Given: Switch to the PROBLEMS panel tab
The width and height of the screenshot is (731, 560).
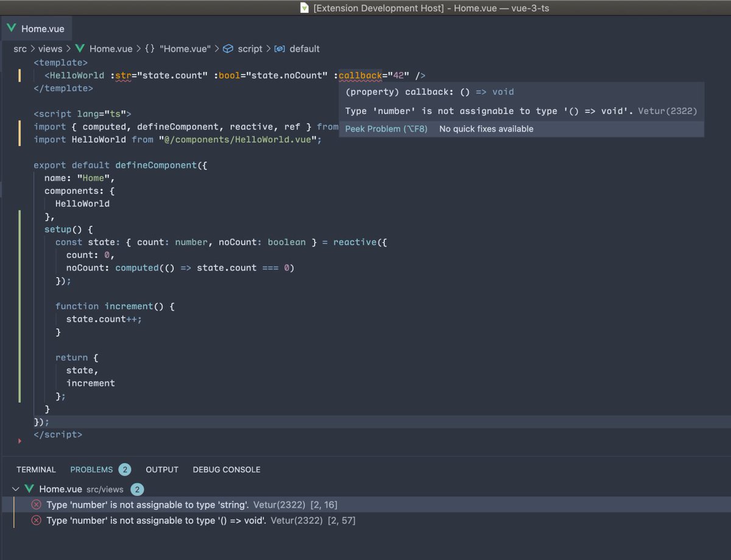Looking at the screenshot, I should [91, 470].
